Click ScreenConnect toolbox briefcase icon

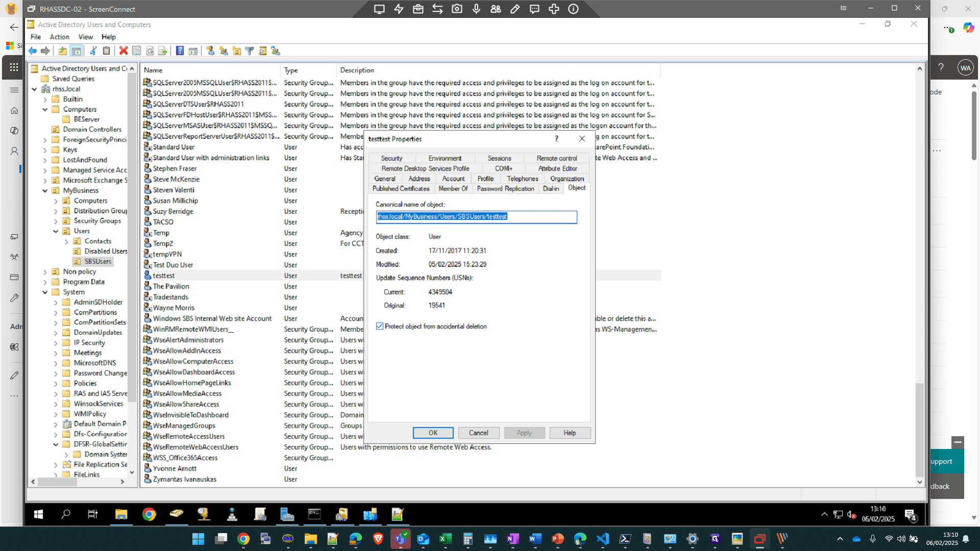click(418, 9)
